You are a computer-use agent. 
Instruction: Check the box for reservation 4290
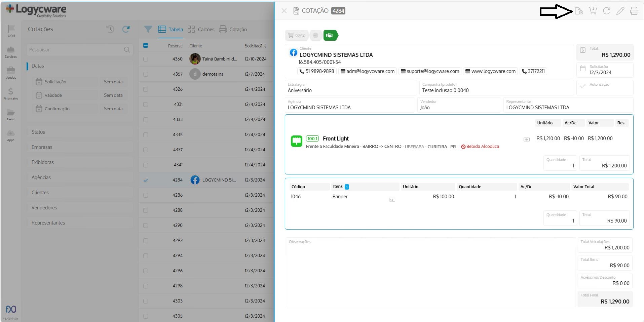(146, 226)
